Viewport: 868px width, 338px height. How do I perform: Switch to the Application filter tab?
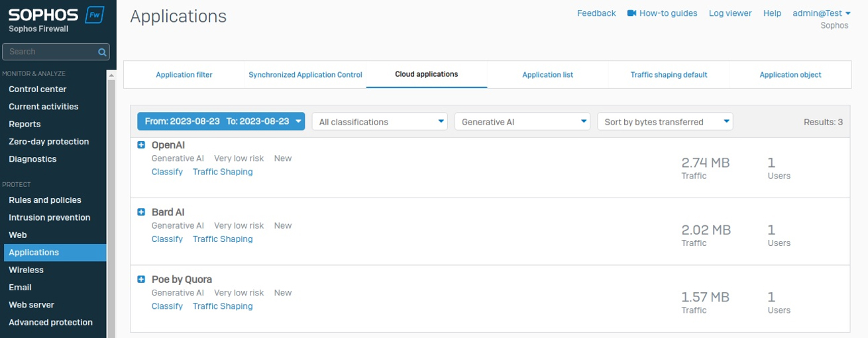(184, 75)
